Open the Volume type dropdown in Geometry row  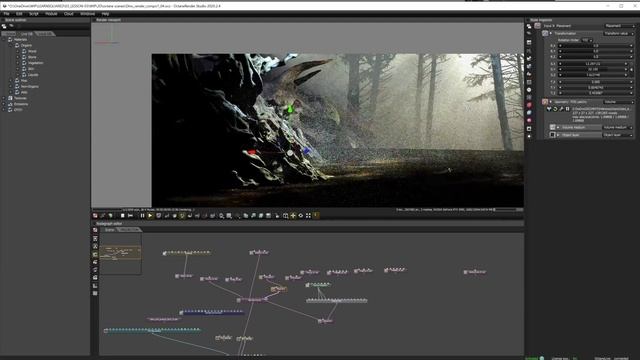tap(619, 102)
